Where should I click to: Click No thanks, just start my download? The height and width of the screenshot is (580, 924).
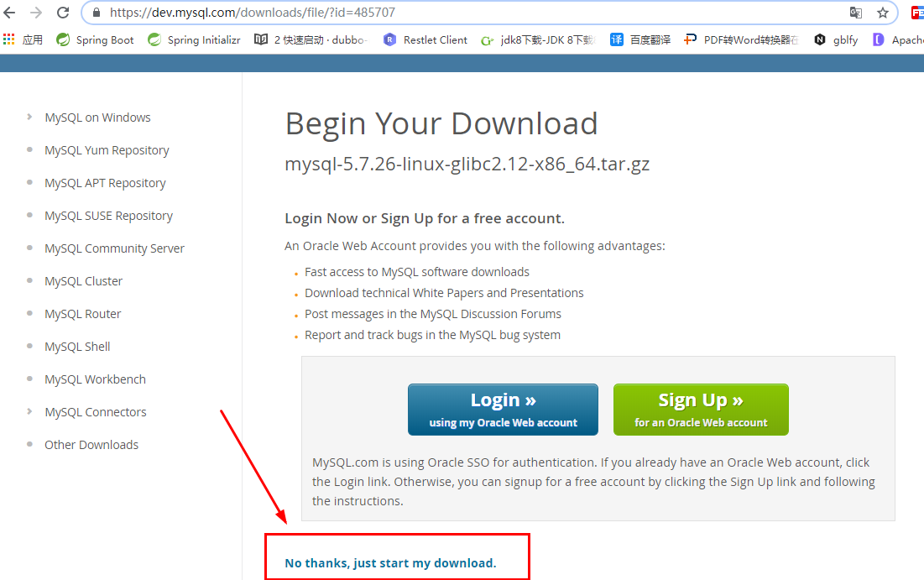click(390, 563)
